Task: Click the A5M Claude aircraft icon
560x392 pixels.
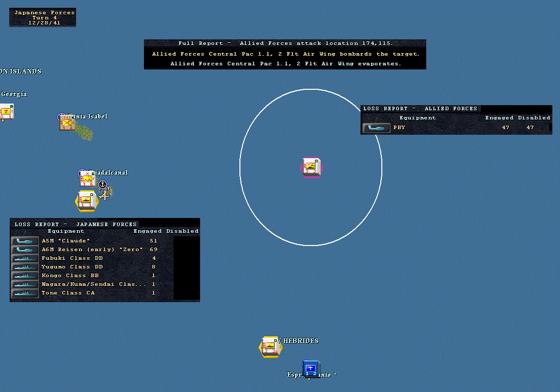Action: (25, 241)
